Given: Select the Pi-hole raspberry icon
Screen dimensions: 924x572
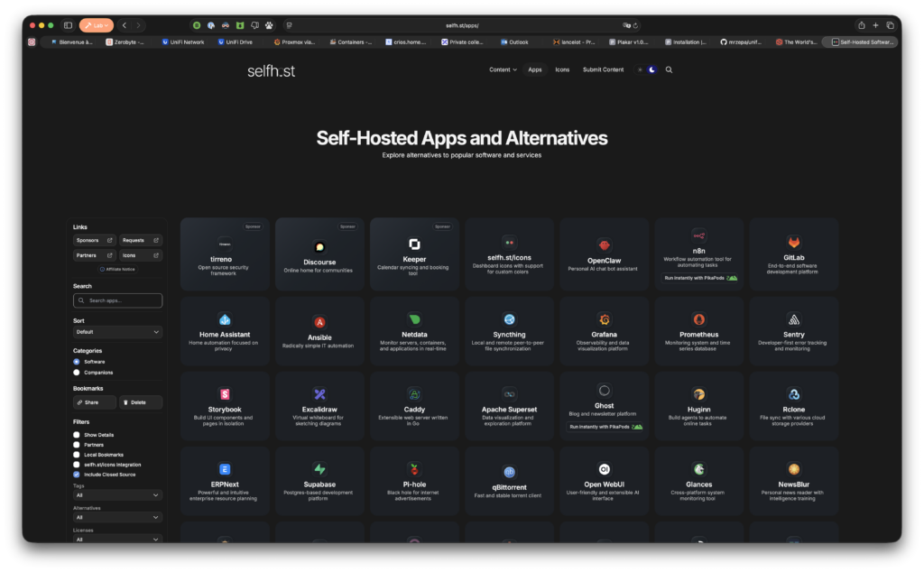Looking at the screenshot, I should pos(414,469).
